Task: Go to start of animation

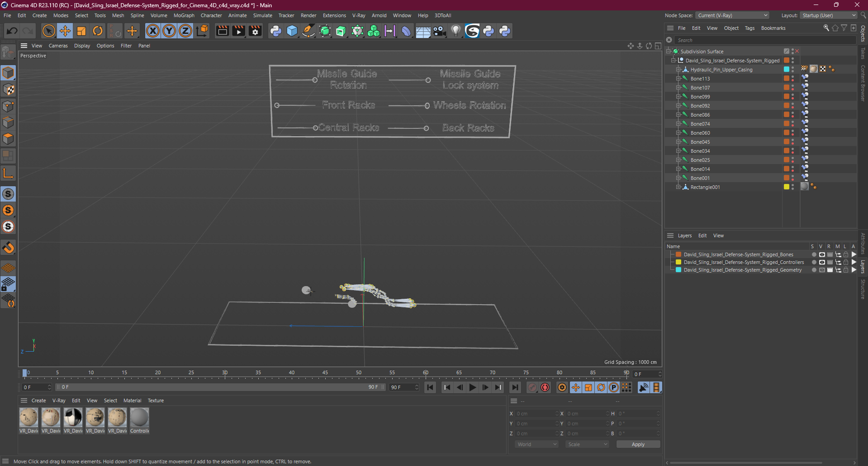Action: 430,387
